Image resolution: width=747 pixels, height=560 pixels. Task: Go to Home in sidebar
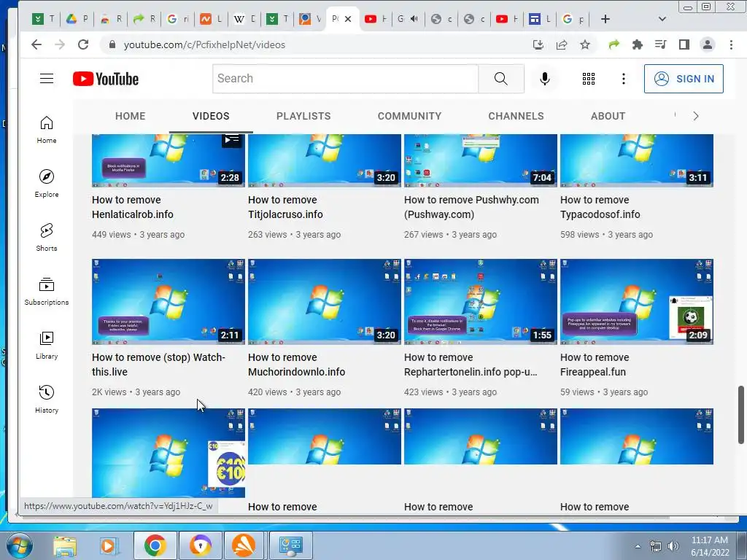point(46,130)
